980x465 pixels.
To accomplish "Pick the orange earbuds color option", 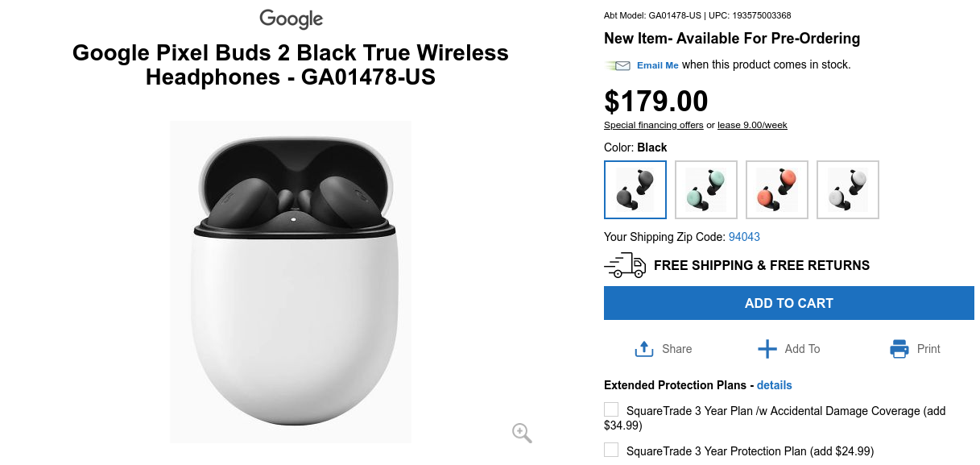I will (x=777, y=189).
